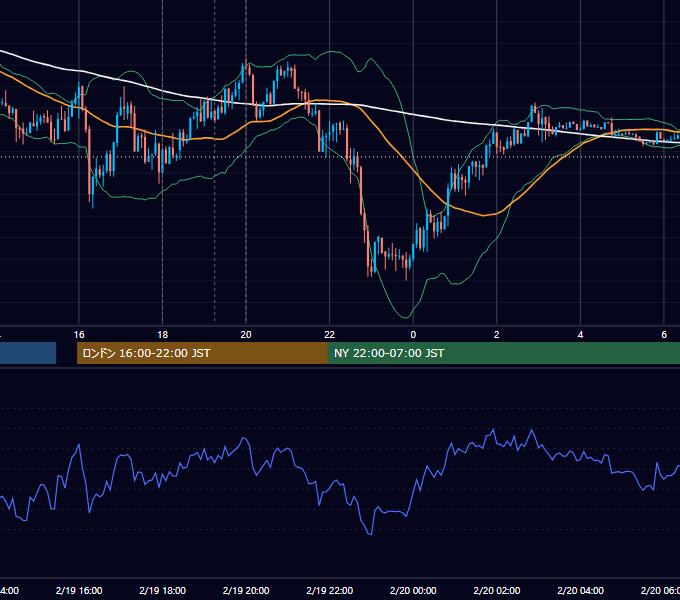Viewport: 680px width, 600px height.
Task: Click the 2/19 18:00 date label
Action: 163,590
